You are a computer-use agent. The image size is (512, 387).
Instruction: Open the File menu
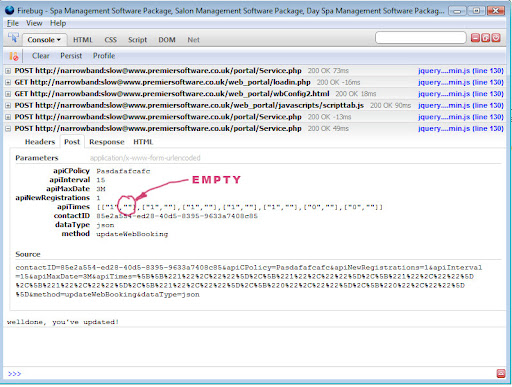13,23
